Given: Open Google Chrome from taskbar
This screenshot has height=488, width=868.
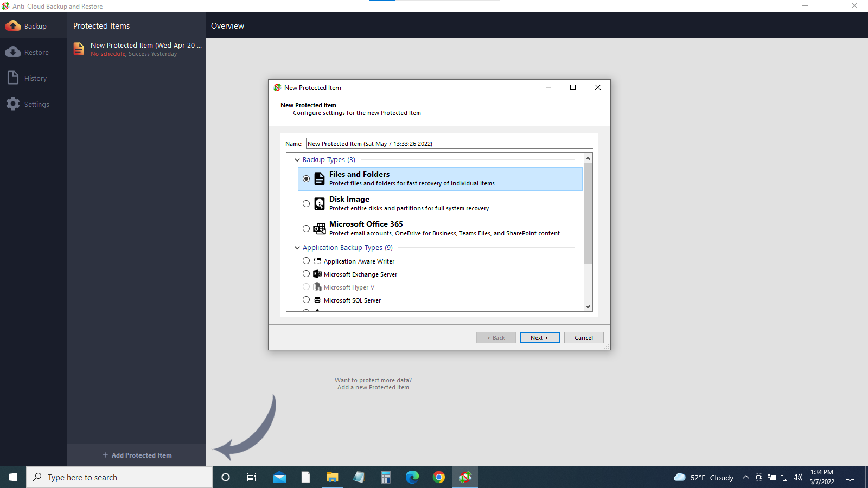Looking at the screenshot, I should pyautogui.click(x=439, y=477).
